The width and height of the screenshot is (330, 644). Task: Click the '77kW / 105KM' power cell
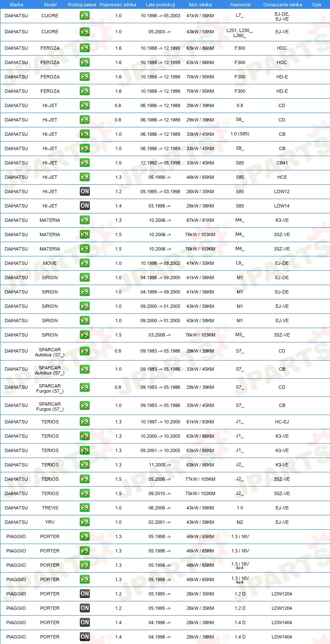pyautogui.click(x=200, y=479)
